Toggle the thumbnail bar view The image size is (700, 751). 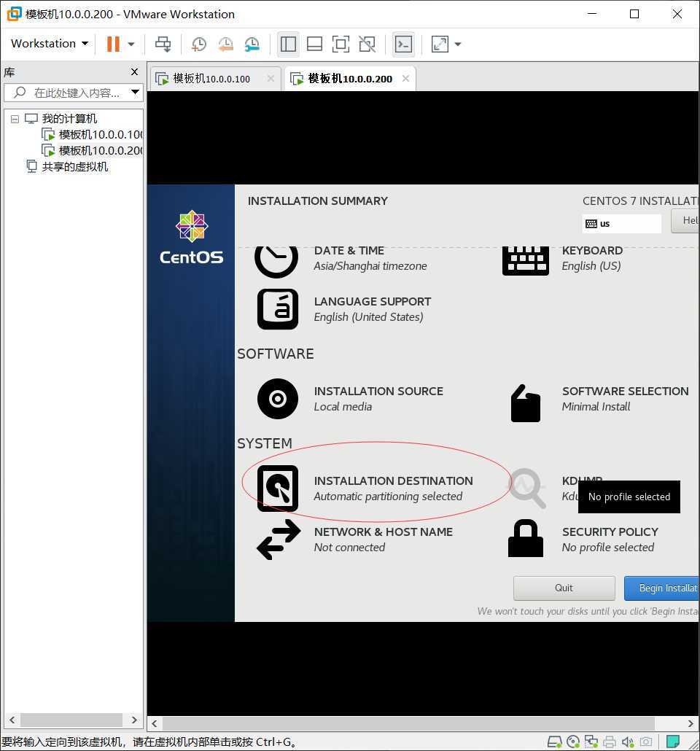pos(314,44)
